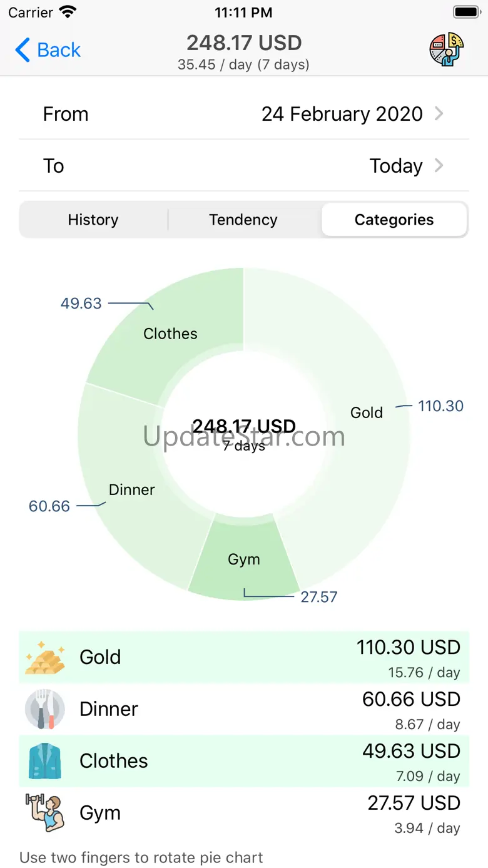This screenshot has width=488, height=868.
Task: Open the From date chevron
Action: pyautogui.click(x=439, y=114)
